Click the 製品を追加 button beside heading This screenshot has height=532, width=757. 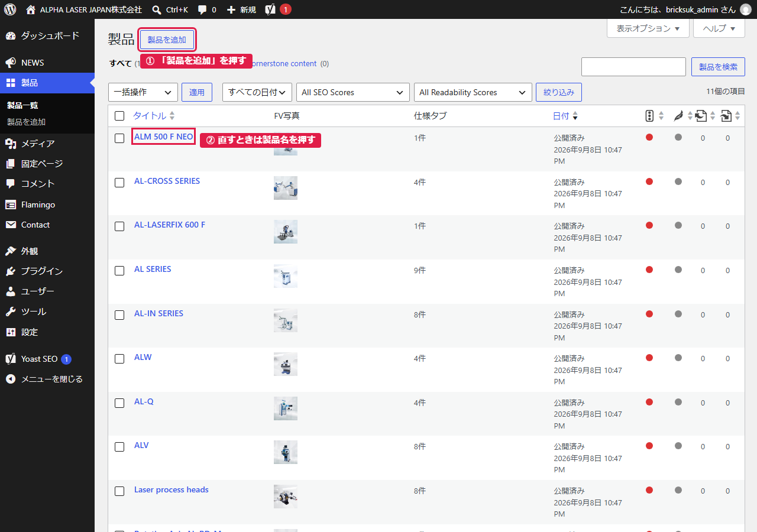click(167, 40)
